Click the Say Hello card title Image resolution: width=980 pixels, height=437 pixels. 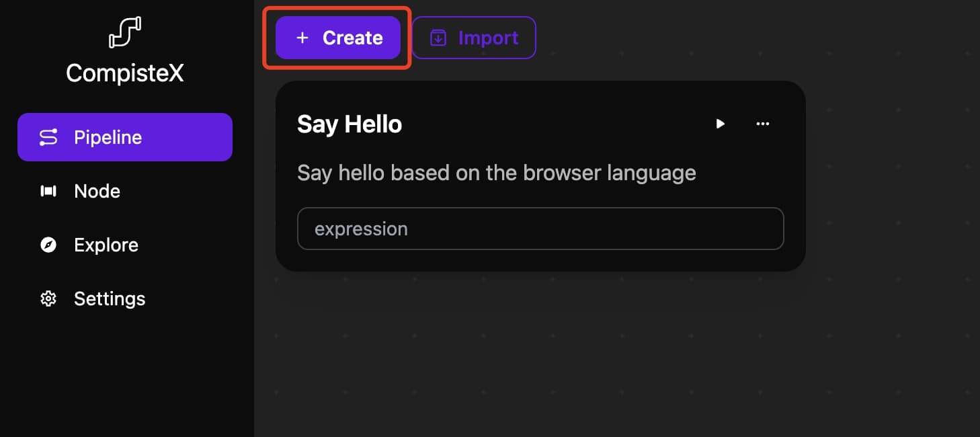[350, 124]
